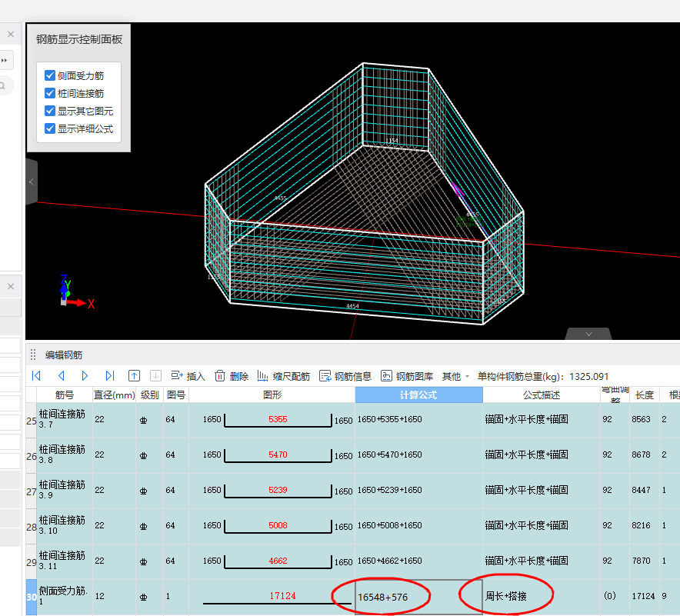Click the 钢筋显示控制面板 title
This screenshot has height=616, width=680.
(x=79, y=39)
